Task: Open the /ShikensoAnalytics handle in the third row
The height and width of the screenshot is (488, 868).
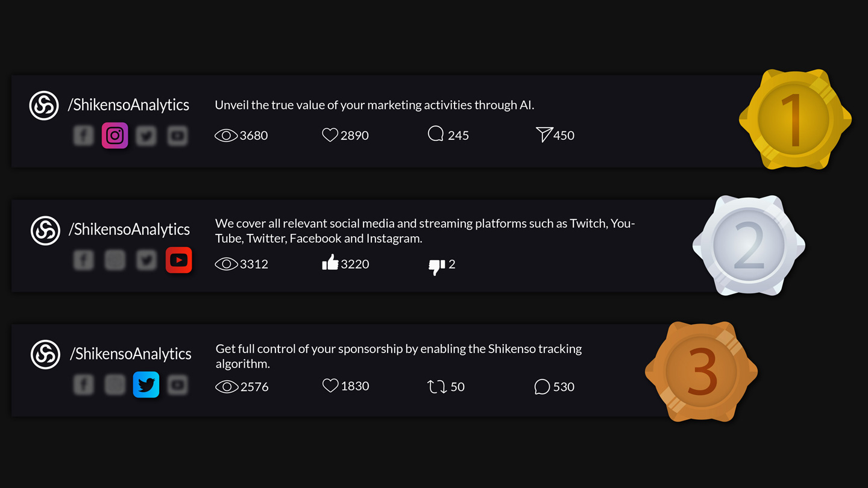Action: (130, 354)
